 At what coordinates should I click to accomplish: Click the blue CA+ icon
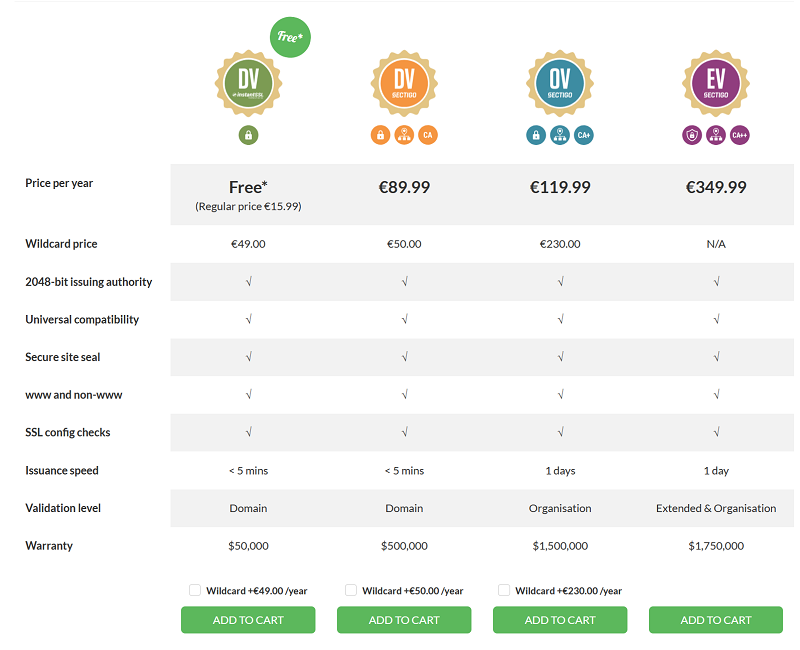[x=584, y=135]
